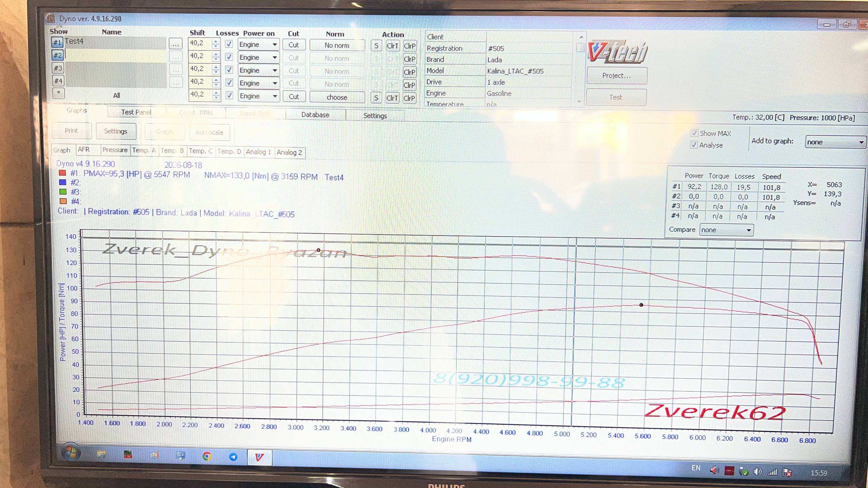
Task: Click the blue #2 legend color square
Action: tap(62, 182)
